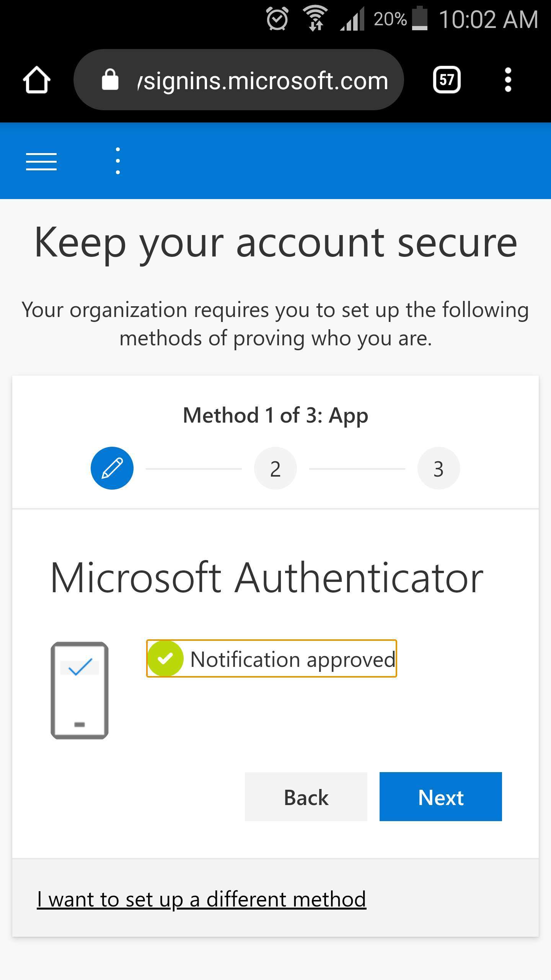The height and width of the screenshot is (980, 551).
Task: Tap the Microsoft Authenticator heading
Action: [267, 578]
